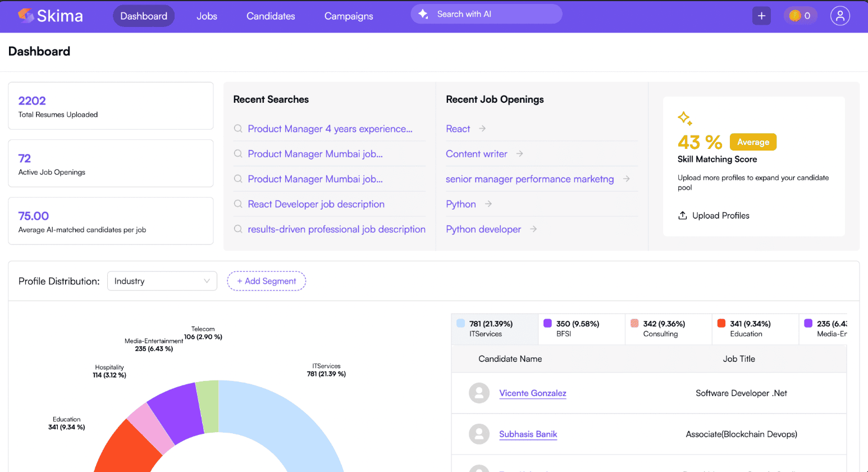Select the BFSI 350 segment tab

582,329
